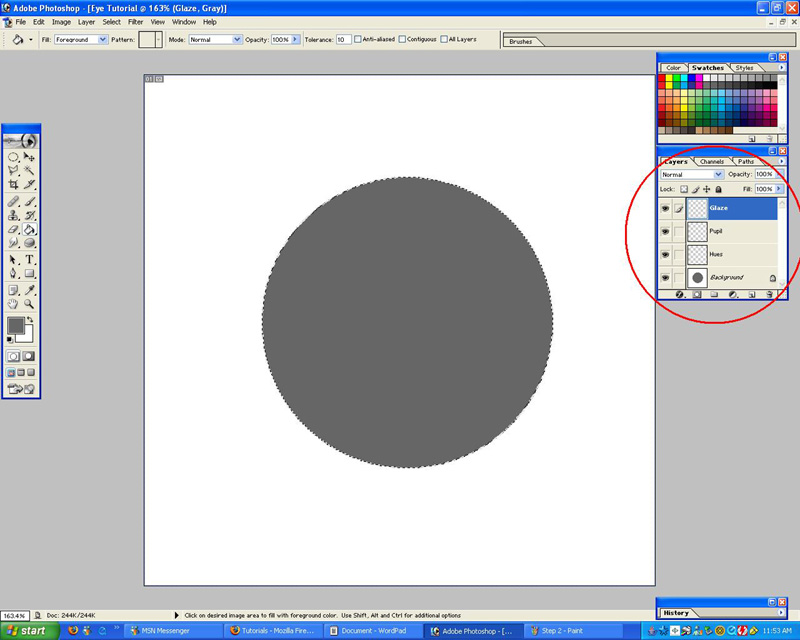Add layer mask icon in Layers panel

tap(697, 294)
